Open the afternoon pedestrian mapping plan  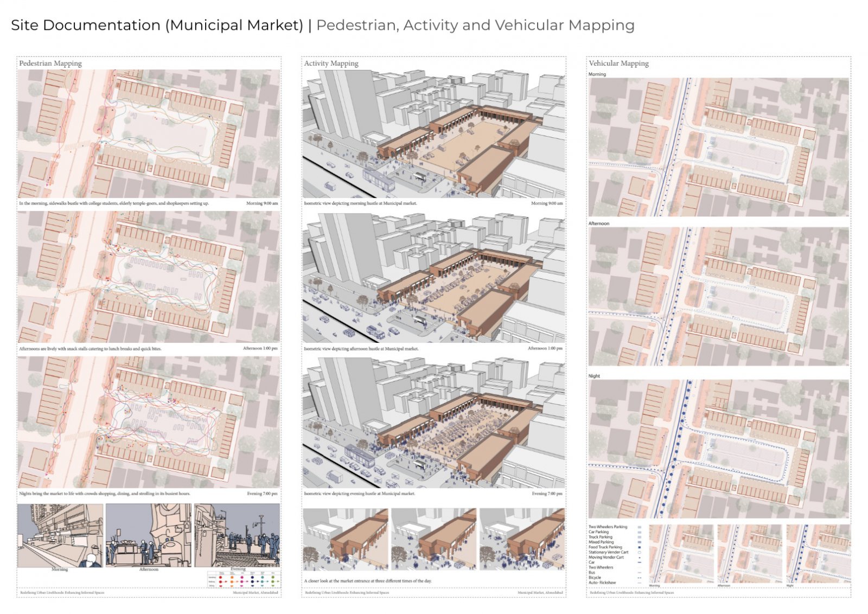pos(149,277)
